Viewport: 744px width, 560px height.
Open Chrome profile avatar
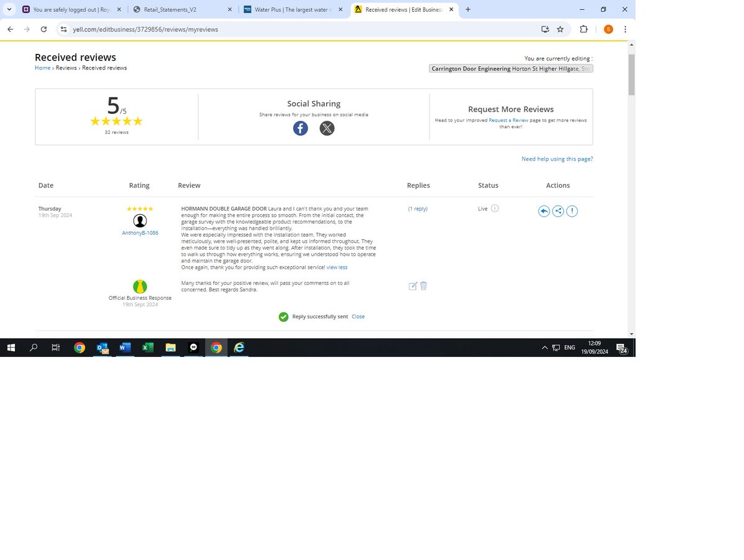click(608, 29)
